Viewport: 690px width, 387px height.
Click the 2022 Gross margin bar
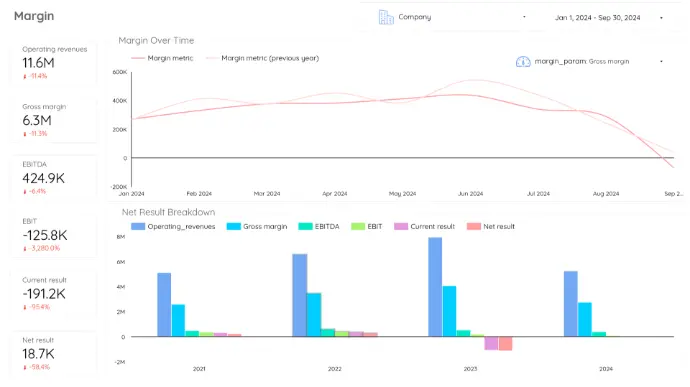point(314,315)
